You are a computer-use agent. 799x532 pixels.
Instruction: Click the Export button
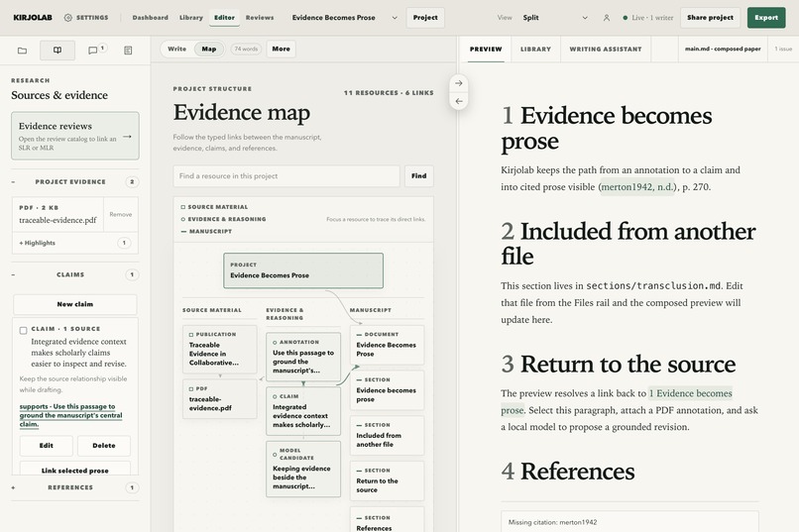click(766, 18)
